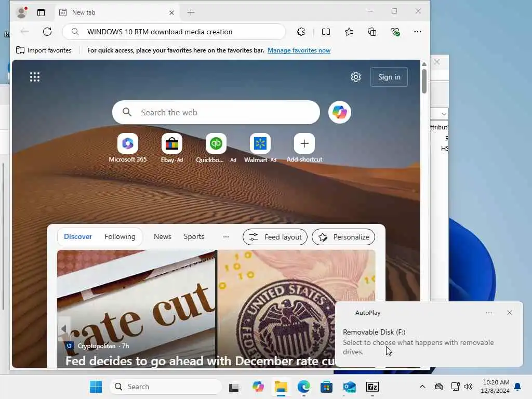Expand more feed categories ellipsis

pyautogui.click(x=226, y=237)
